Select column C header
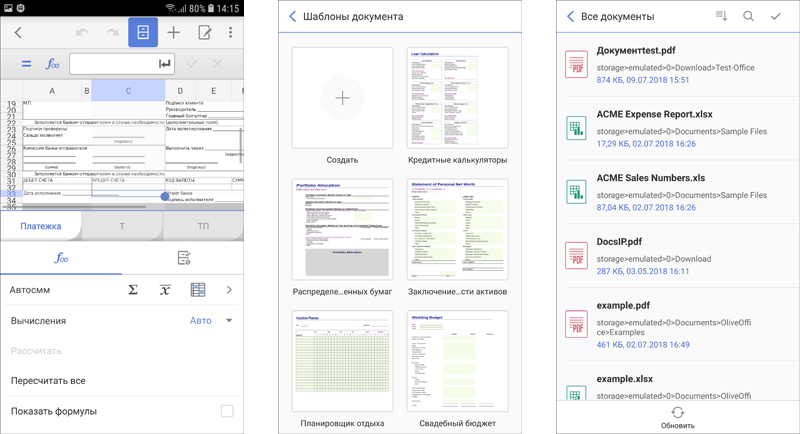 click(x=128, y=91)
